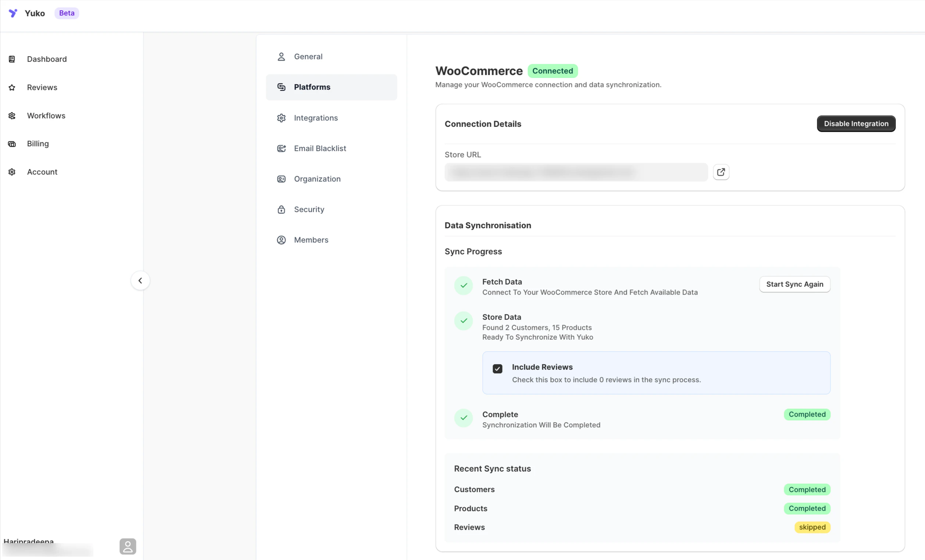This screenshot has width=925, height=560.
Task: Click the Products row label
Action: (x=470, y=508)
